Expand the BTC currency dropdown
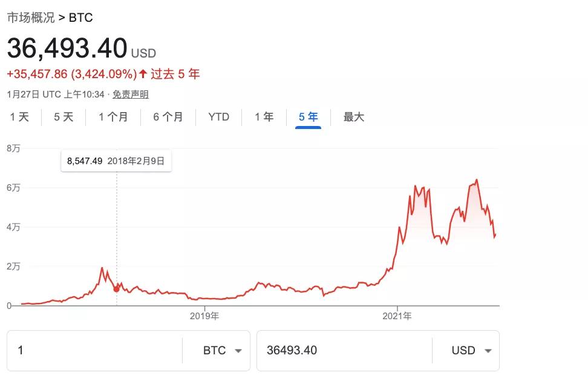Screen dimensions: 588x381 click(x=223, y=351)
